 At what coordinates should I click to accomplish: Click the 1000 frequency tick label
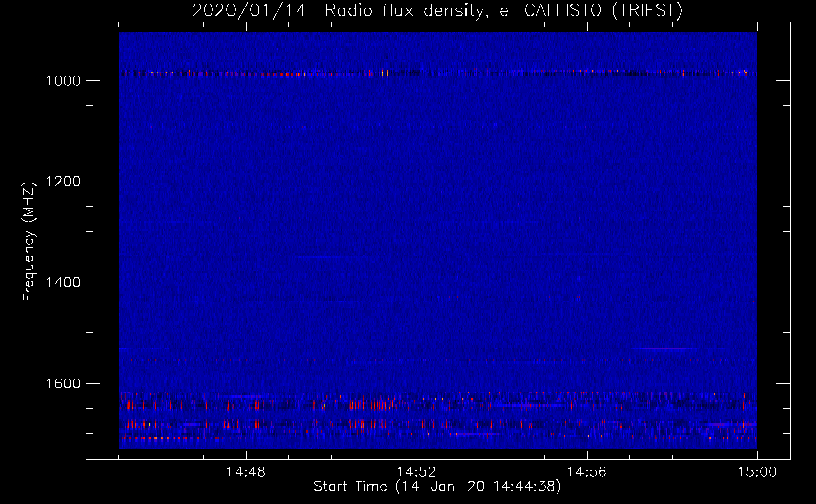63,81
